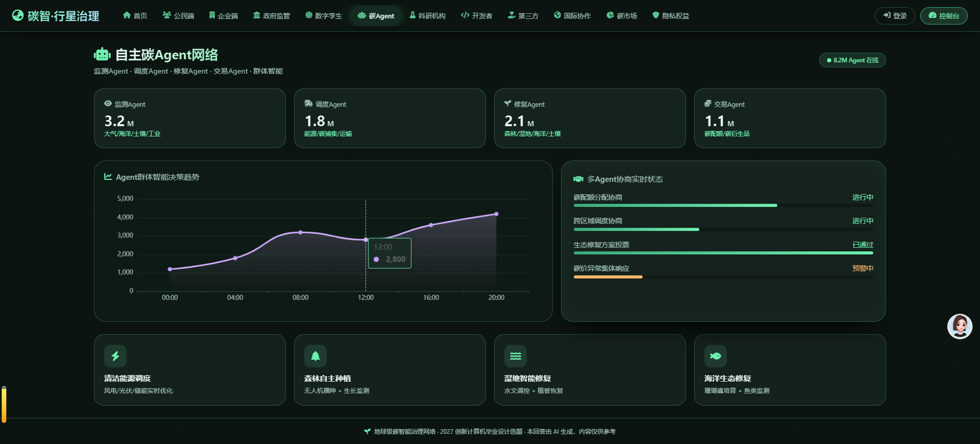This screenshot has width=980, height=444.
Task: Open the 隐私权益 nav item
Action: [x=671, y=16]
